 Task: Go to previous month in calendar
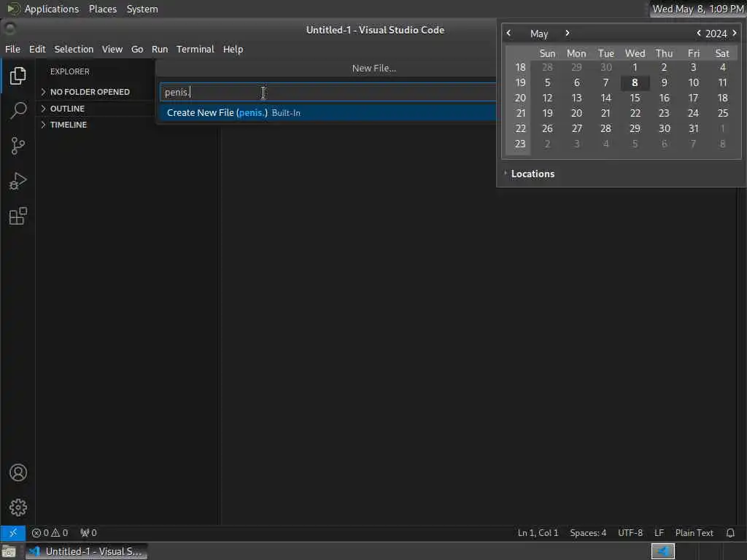pyautogui.click(x=508, y=33)
